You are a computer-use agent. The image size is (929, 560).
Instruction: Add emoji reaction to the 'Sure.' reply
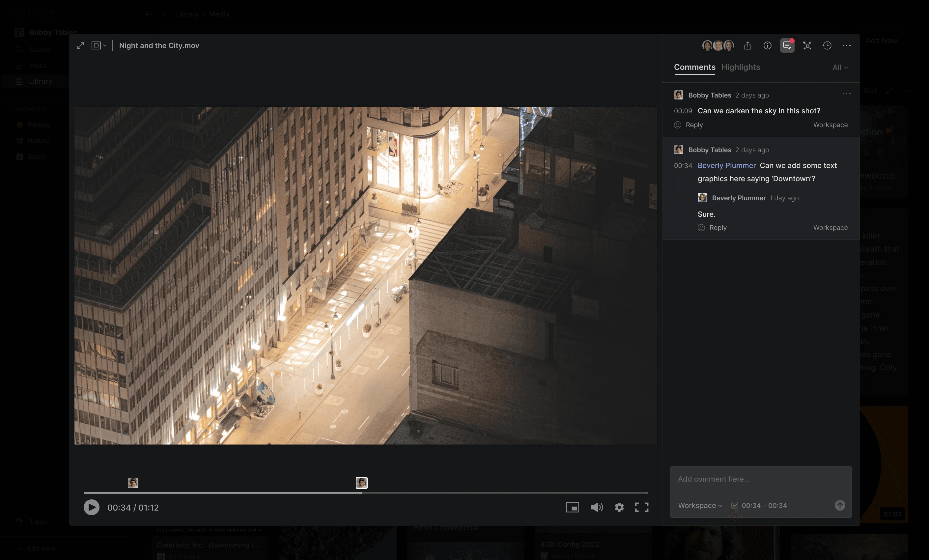coord(701,228)
